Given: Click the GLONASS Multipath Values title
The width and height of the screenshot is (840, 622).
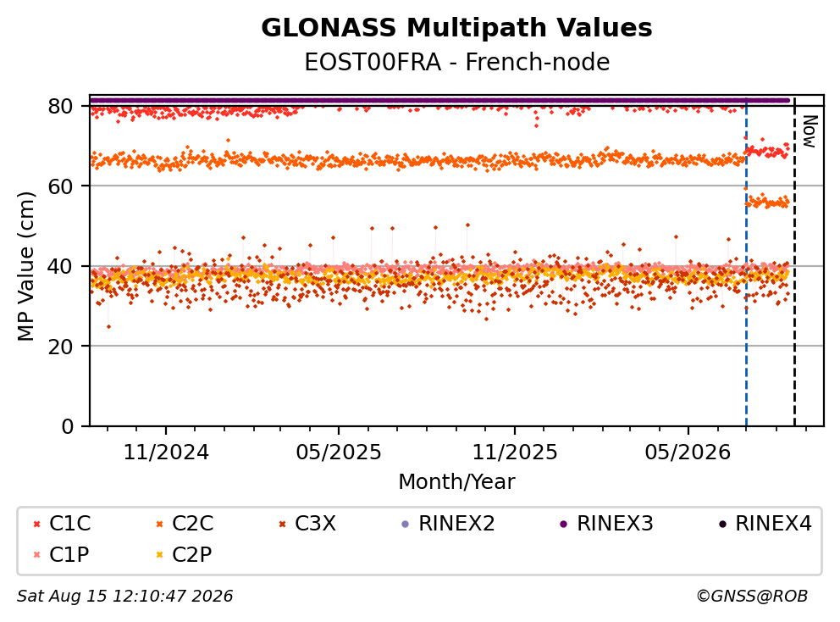Looking at the screenshot, I should coord(457,28).
